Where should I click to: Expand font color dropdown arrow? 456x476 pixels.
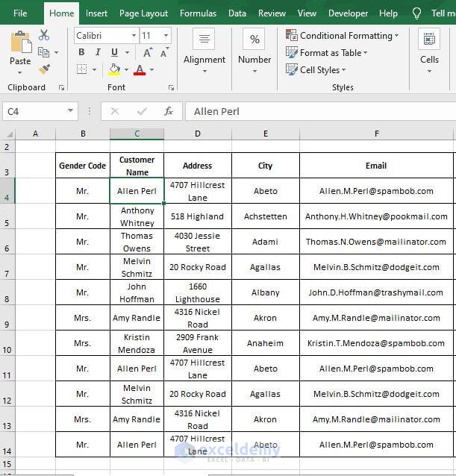click(152, 69)
